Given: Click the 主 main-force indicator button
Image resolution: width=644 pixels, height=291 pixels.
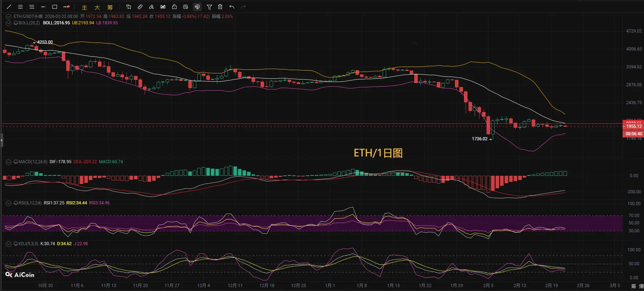Looking at the screenshot, I should (x=84, y=7).
